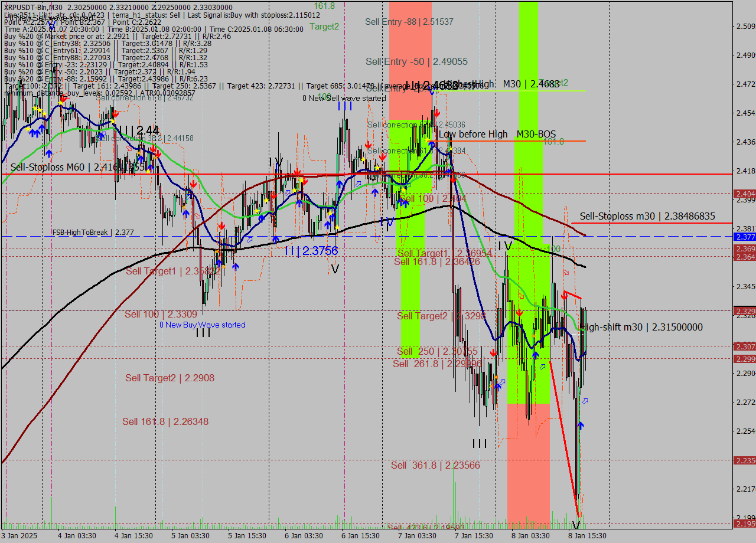The image size is (756, 543).
Task: Select the 'Sell 100 | 2.3309' label
Action: (161, 314)
